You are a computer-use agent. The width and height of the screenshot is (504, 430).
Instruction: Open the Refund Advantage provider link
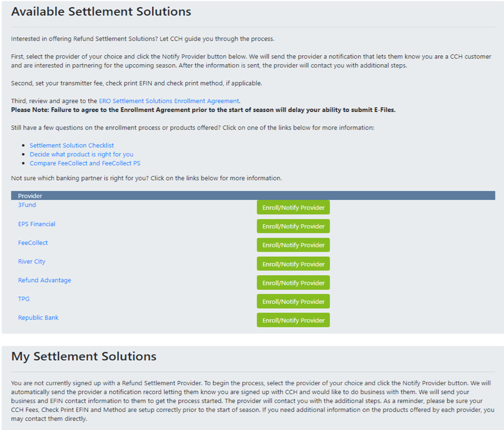(44, 280)
